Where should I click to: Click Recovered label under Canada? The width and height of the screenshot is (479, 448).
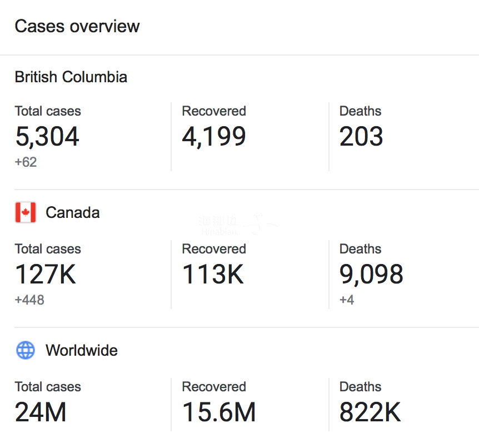214,249
